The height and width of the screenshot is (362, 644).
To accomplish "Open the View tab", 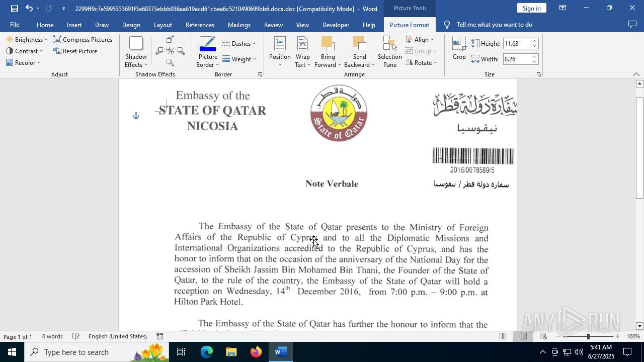I will [x=302, y=25].
